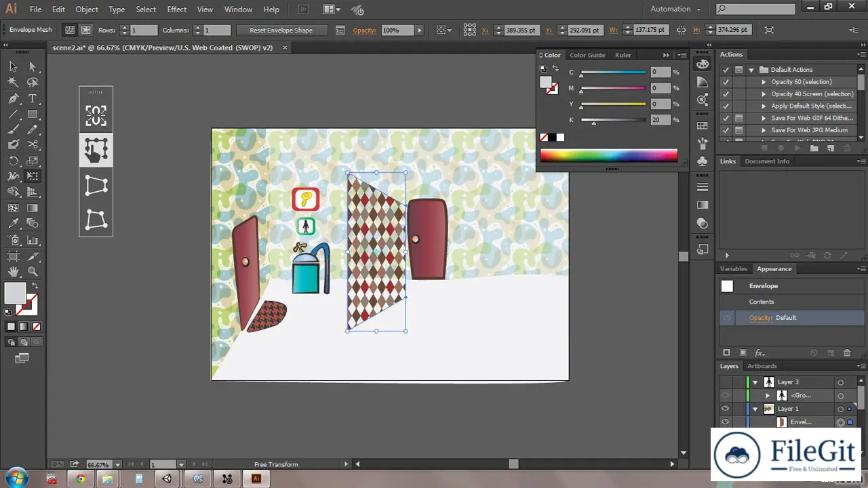Click the K slider in Color panel

613,120
